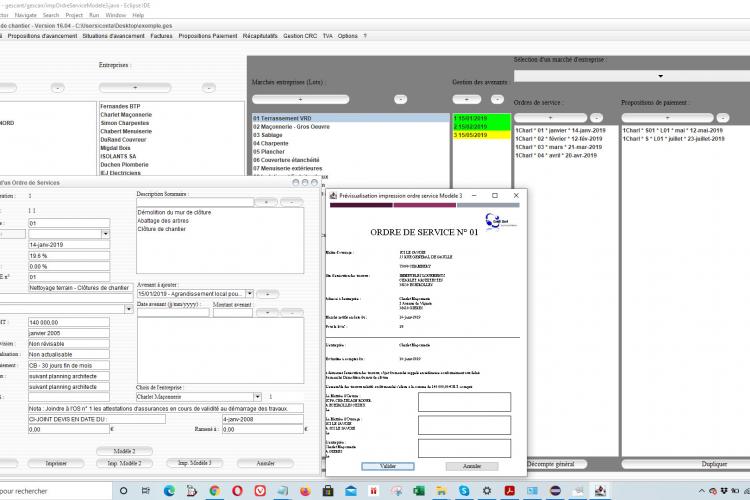Add avenant with Gestion des avenants plus
This screenshot has width=750, height=500.
(467, 99)
